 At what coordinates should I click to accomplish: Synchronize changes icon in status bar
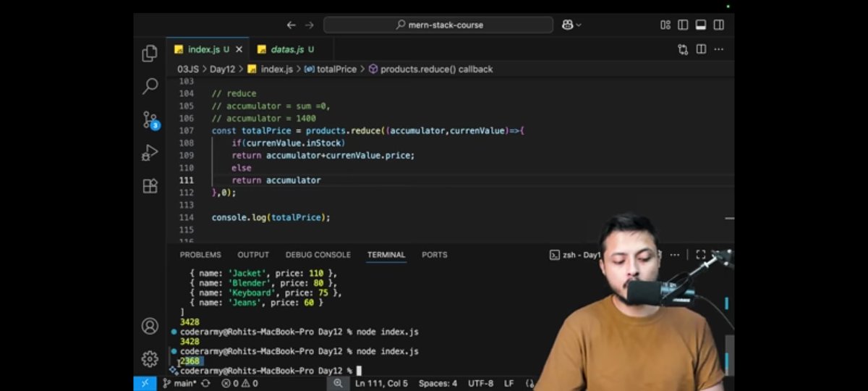[205, 383]
